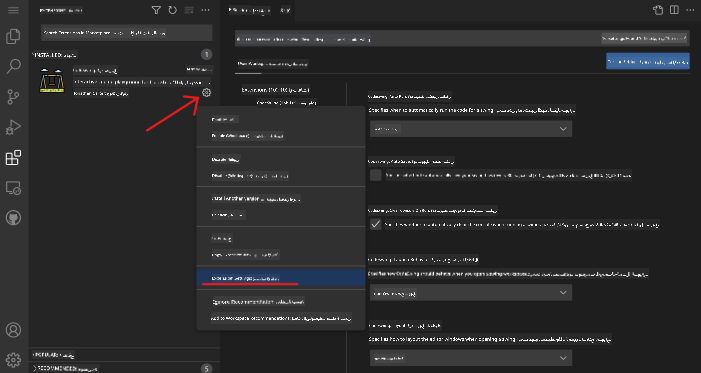The image size is (701, 373).
Task: Click the gear icon of the installed extension
Action: point(206,93)
